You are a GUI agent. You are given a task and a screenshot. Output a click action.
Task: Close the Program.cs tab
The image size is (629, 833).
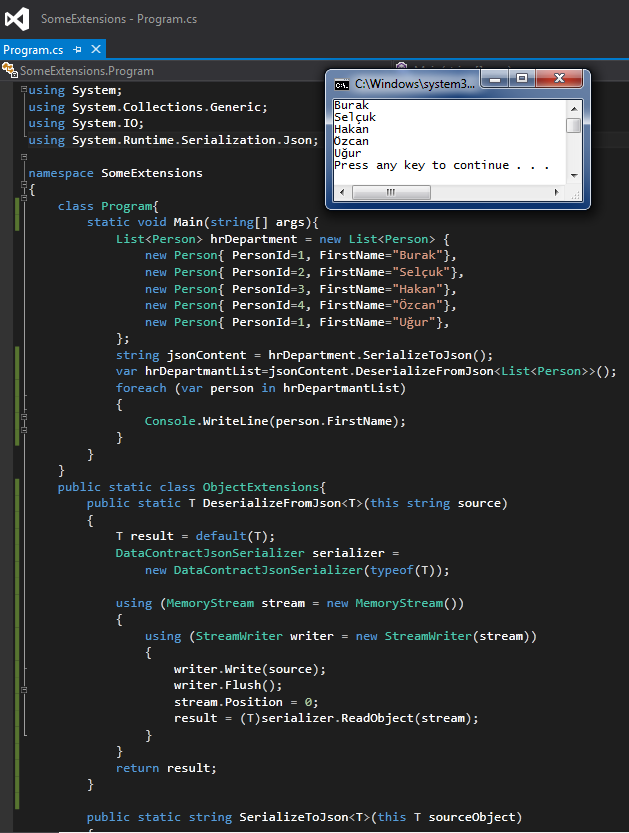click(94, 49)
